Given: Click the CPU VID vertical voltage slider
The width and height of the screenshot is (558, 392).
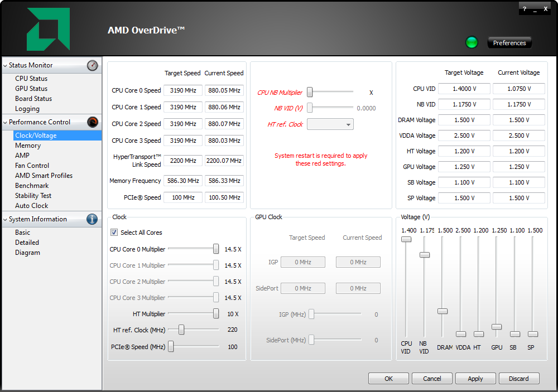Looking at the screenshot, I should point(406,239).
